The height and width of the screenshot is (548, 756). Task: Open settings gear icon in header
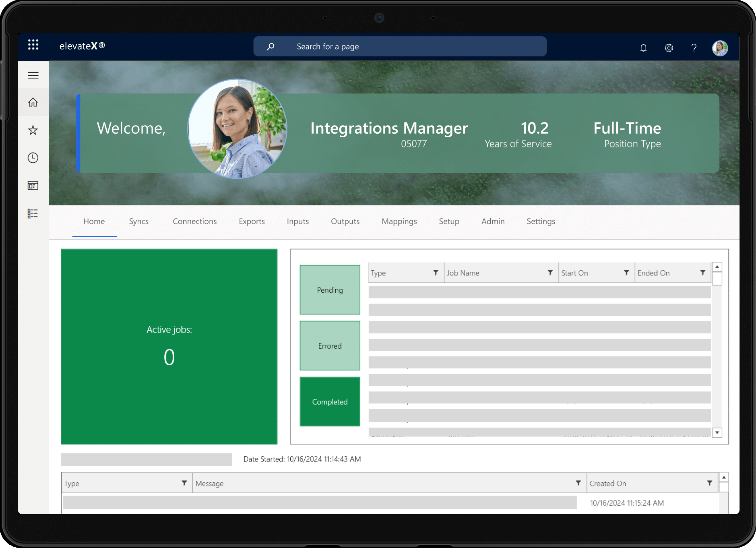point(669,48)
